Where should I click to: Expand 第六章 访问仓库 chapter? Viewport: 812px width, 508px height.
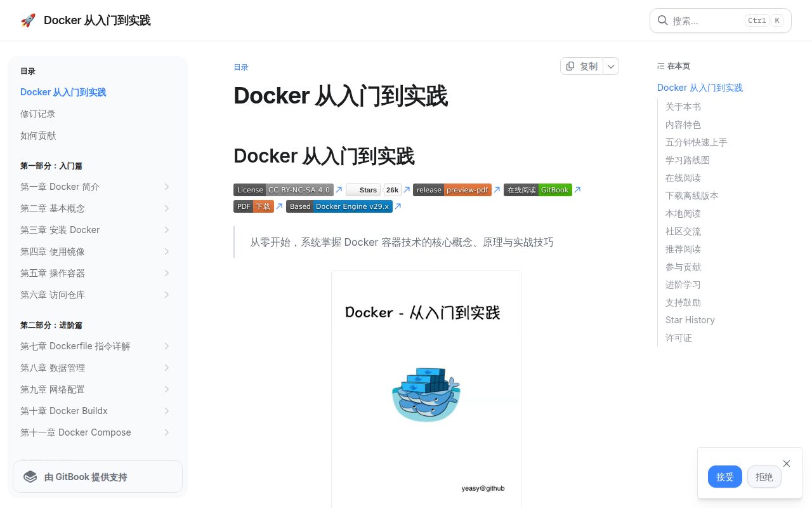[x=167, y=295]
